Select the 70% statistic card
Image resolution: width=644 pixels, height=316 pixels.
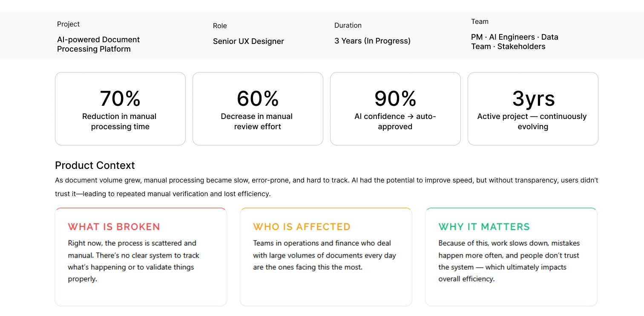120,109
